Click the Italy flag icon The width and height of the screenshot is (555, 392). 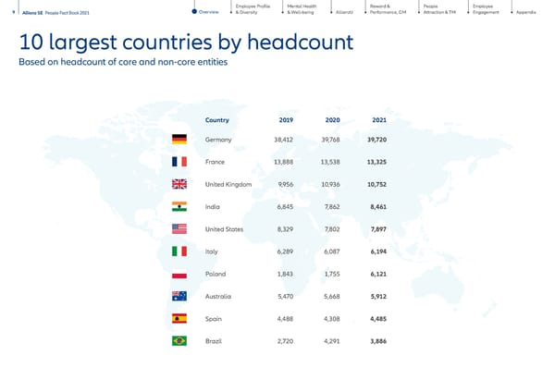(179, 251)
